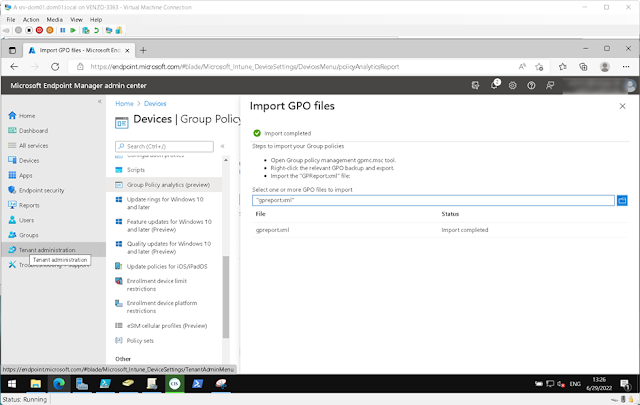Open File Explorer from the taskbar
The image size is (640, 405).
coord(36,384)
